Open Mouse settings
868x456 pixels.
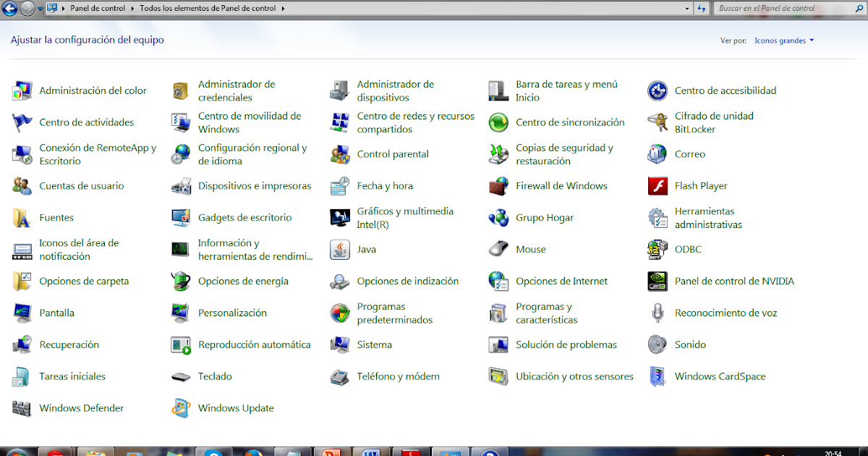[531, 249]
